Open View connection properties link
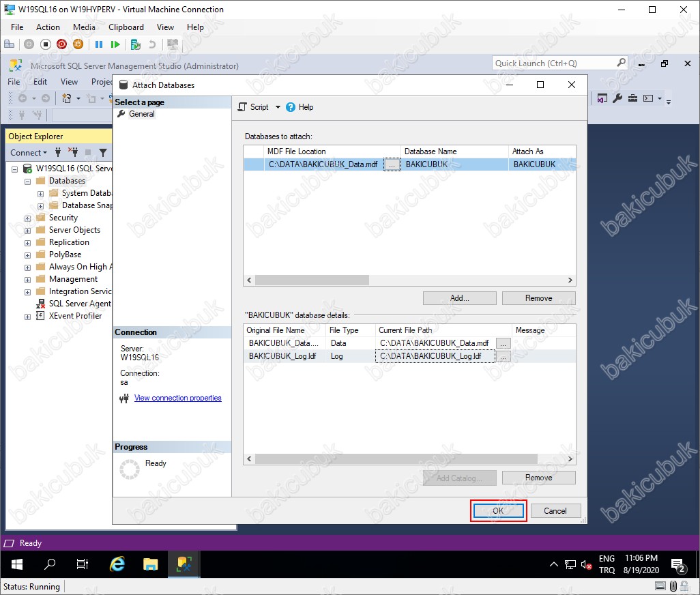Viewport: 700px width, 595px height. tap(177, 398)
